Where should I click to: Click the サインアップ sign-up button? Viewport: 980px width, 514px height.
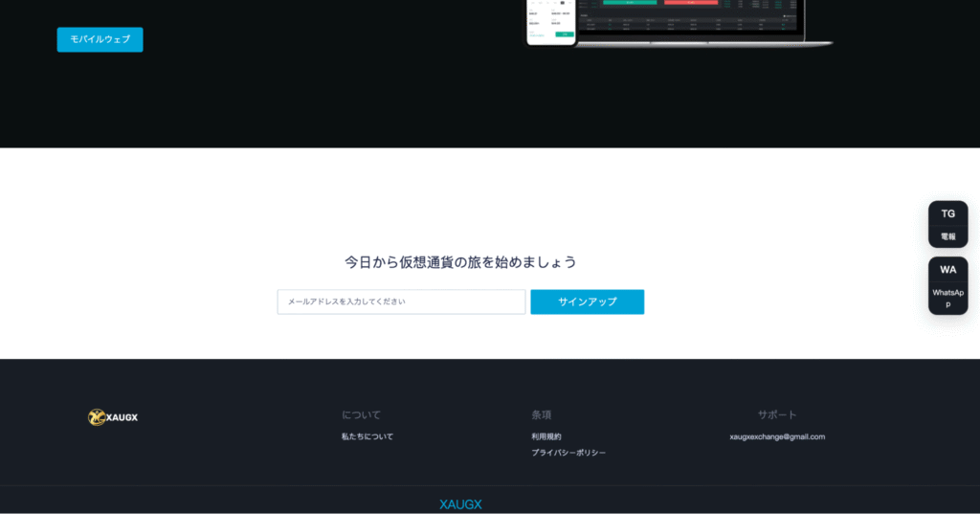coord(587,302)
